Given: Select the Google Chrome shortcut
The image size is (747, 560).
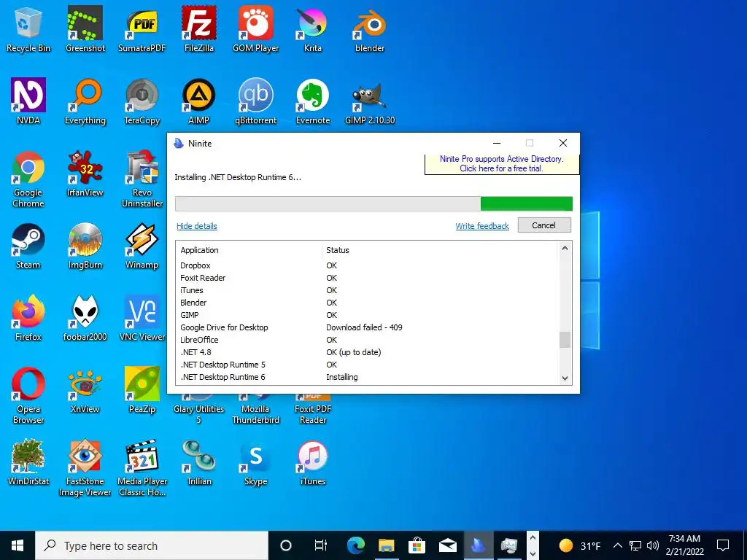Looking at the screenshot, I should pos(28,179).
